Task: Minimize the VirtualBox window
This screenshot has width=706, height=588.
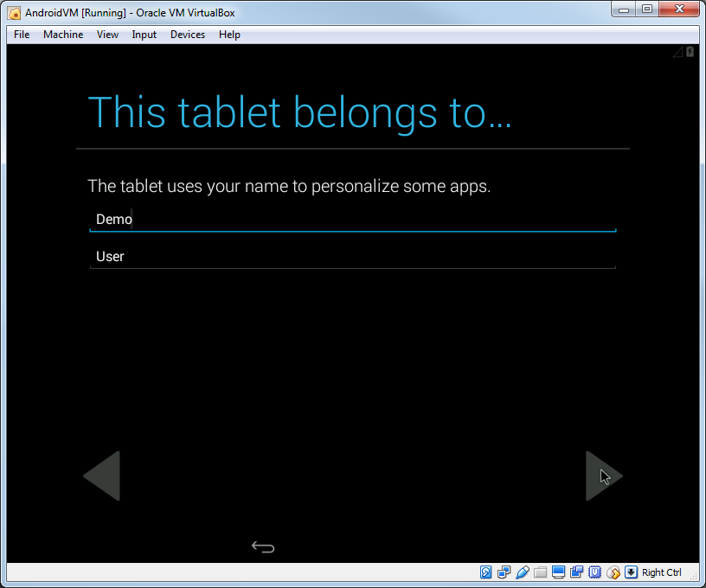Action: 624,10
